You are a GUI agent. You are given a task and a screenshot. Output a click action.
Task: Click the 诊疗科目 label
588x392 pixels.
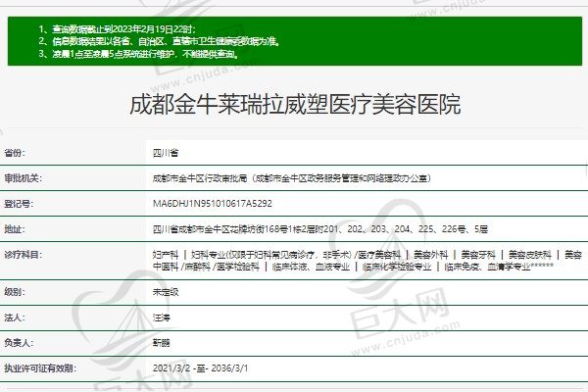pos(23,255)
